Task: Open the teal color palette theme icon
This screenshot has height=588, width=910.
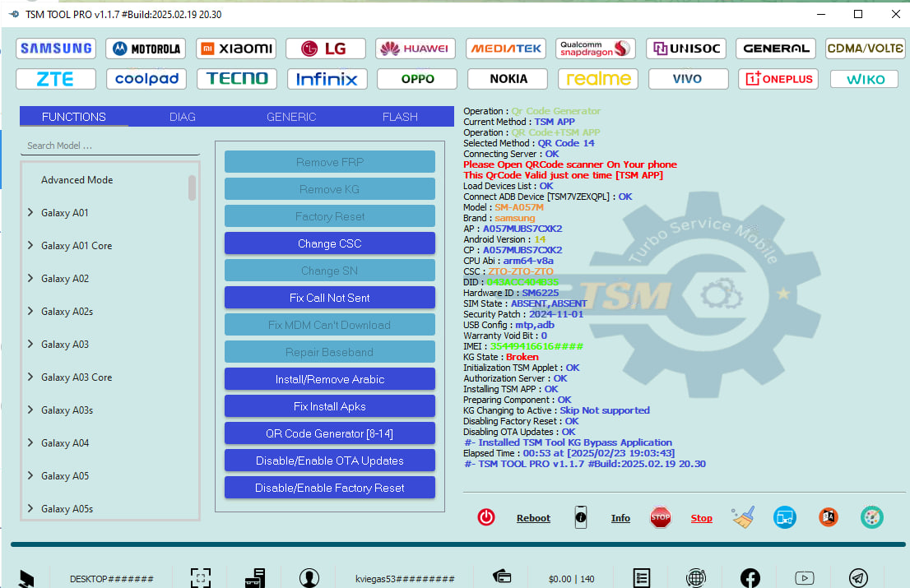Action: coord(871,517)
